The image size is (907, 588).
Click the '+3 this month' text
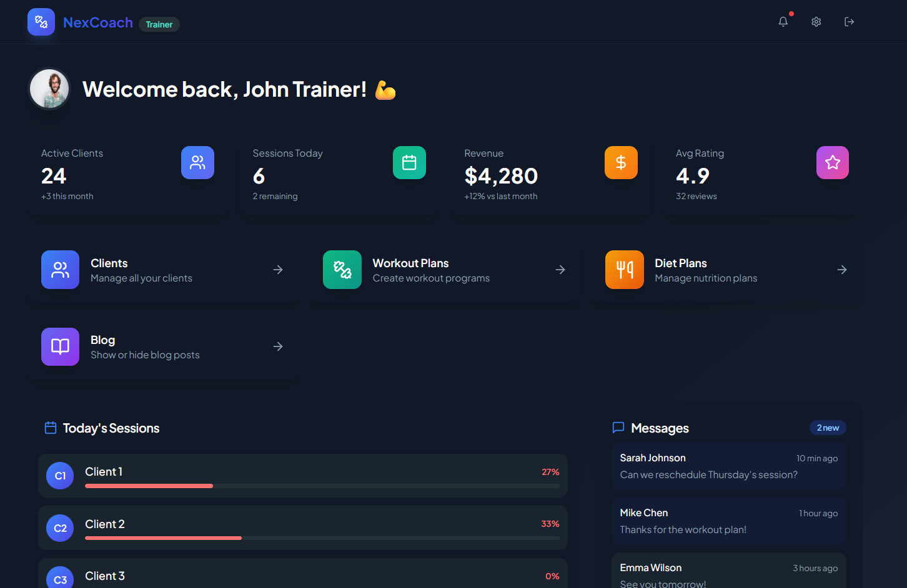coord(67,196)
